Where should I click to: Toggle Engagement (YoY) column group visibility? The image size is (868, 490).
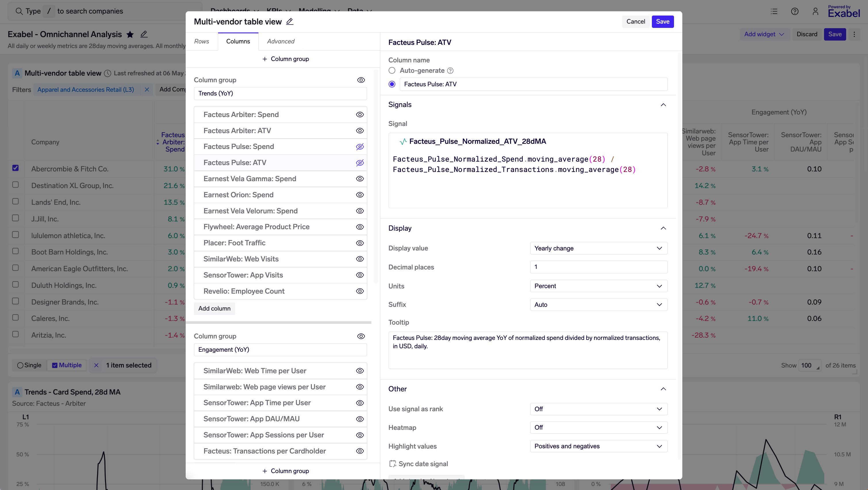[x=361, y=336]
